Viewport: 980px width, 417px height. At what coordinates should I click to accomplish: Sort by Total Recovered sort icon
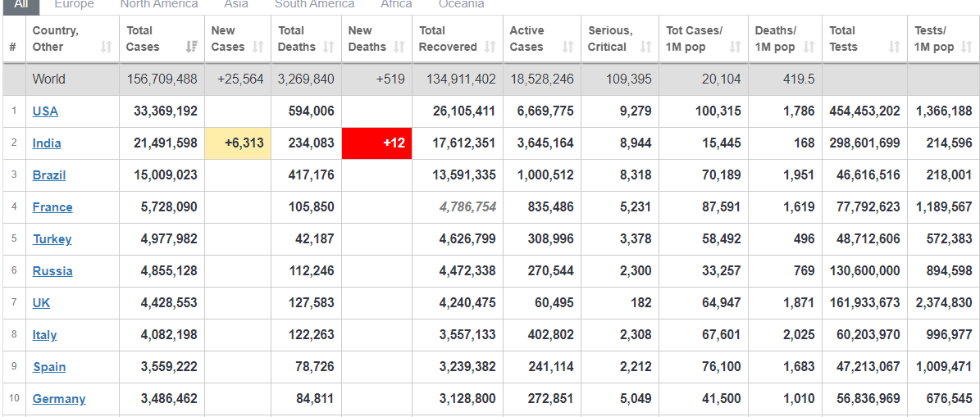pyautogui.click(x=490, y=47)
